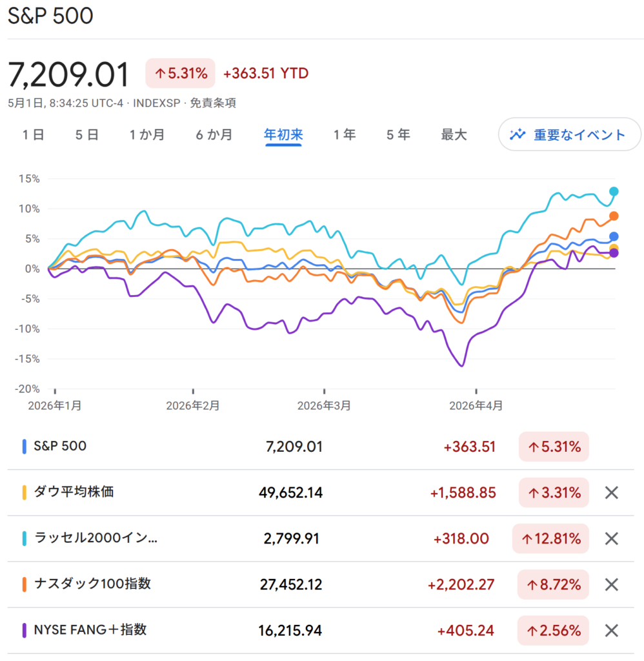This screenshot has width=644, height=661.
Task: Show the 1年 chart range
Action: (x=345, y=134)
